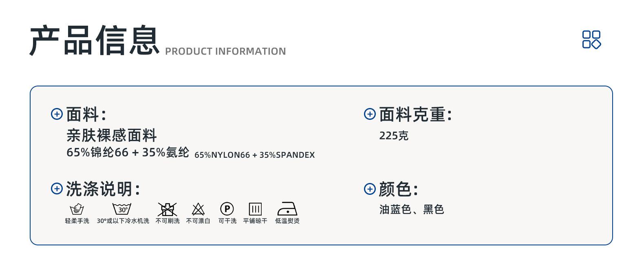The width and height of the screenshot is (644, 269).
Task: Click the gentle hand wash icon
Action: 77,209
